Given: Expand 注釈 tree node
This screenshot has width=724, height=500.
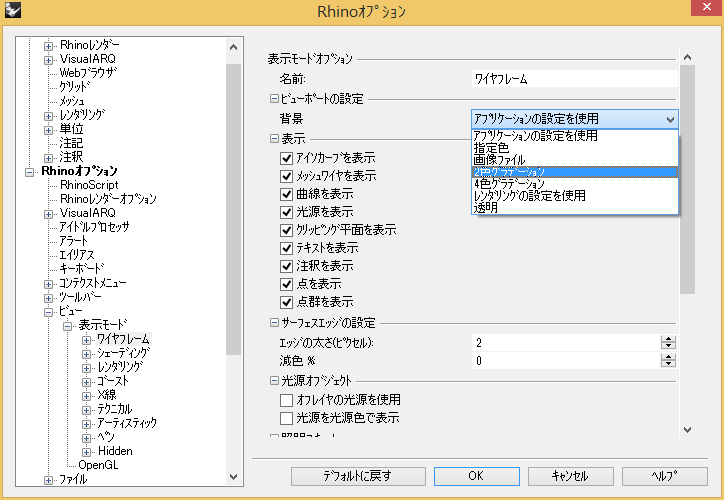Looking at the screenshot, I should click(x=48, y=158).
